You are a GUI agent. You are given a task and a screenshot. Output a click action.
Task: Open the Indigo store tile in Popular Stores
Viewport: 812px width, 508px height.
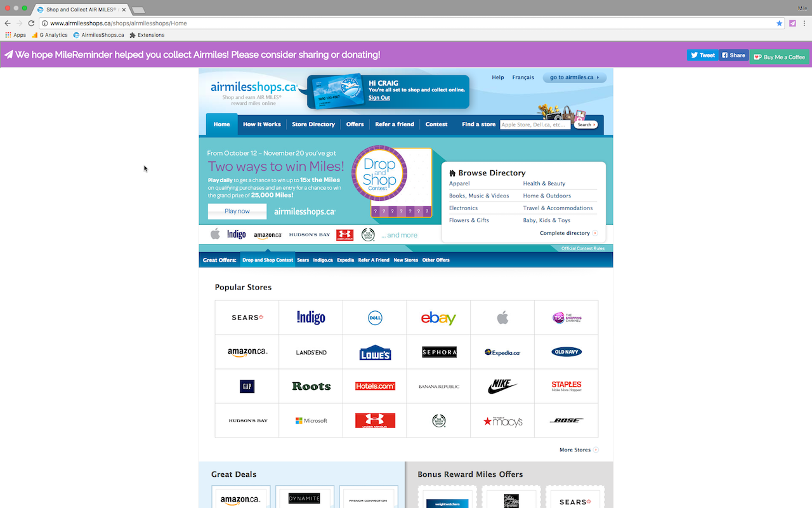311,317
